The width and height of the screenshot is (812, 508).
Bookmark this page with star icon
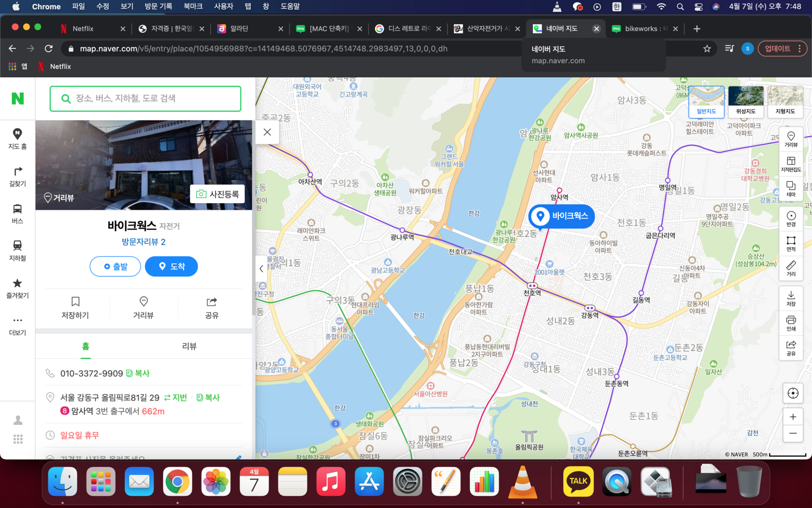point(707,48)
